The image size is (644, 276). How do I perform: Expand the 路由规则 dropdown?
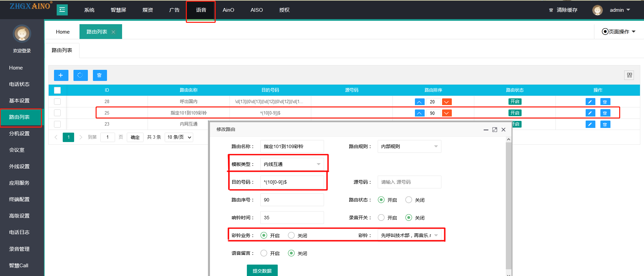tap(409, 146)
